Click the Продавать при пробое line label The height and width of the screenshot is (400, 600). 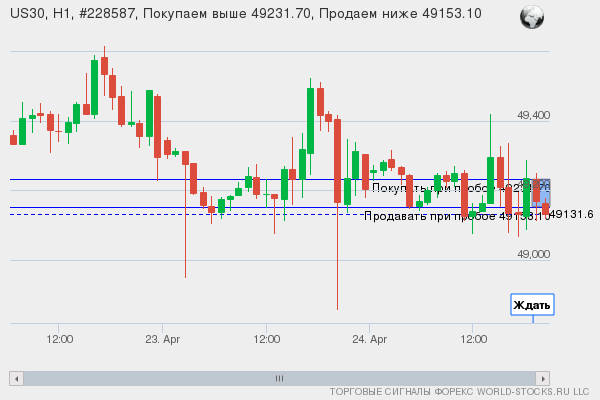[457, 216]
